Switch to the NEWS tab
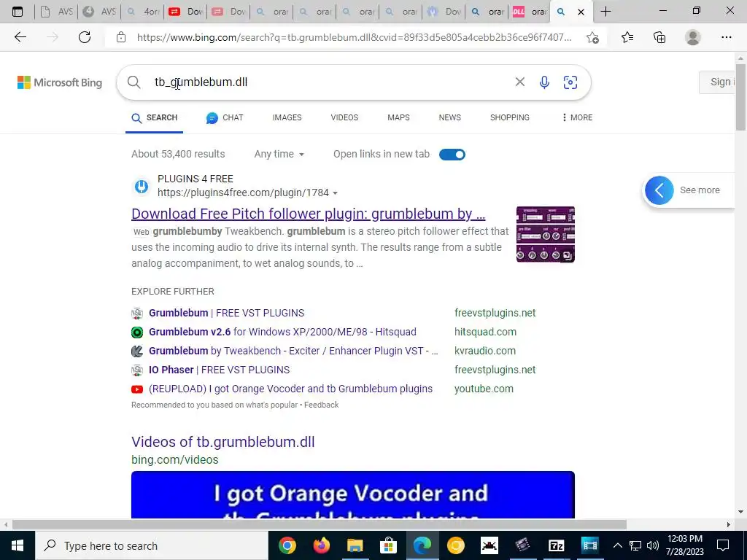This screenshot has width=747, height=560. pyautogui.click(x=449, y=117)
